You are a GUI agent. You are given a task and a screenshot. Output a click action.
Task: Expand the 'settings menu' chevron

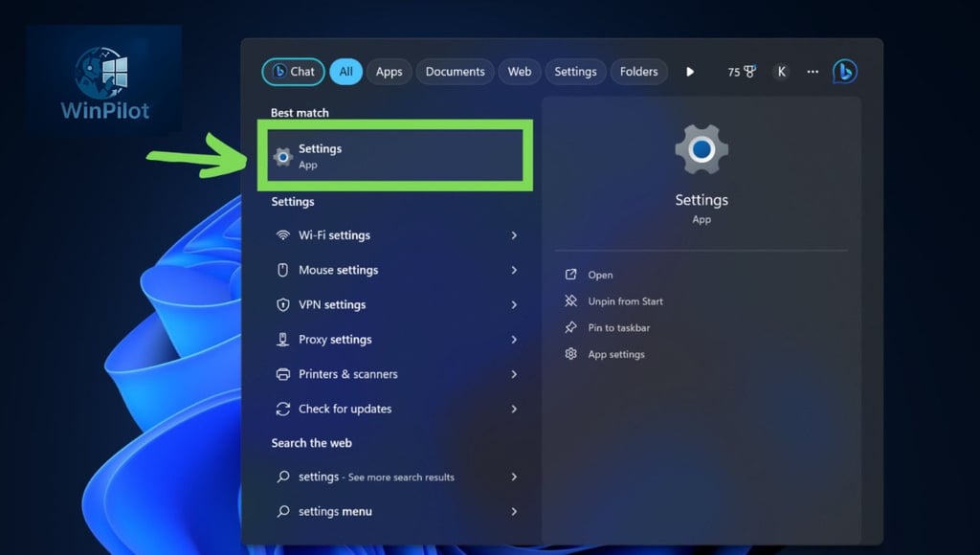pyautogui.click(x=514, y=511)
